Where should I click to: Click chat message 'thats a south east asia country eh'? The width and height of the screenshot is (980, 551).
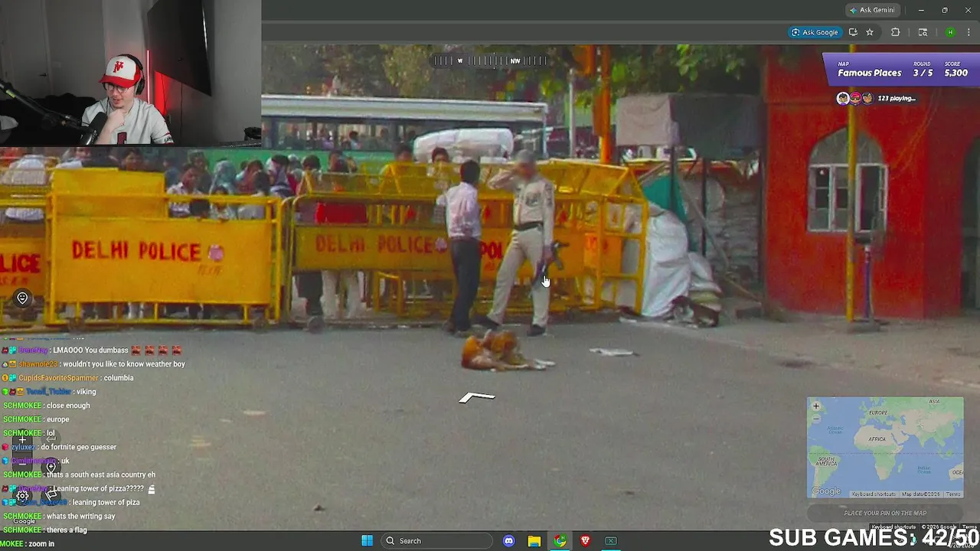pyautogui.click(x=101, y=474)
